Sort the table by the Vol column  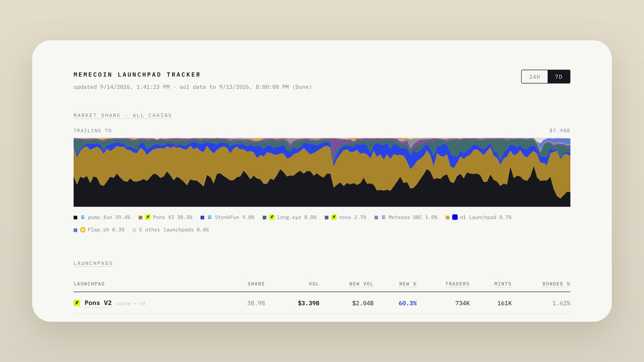click(x=314, y=284)
